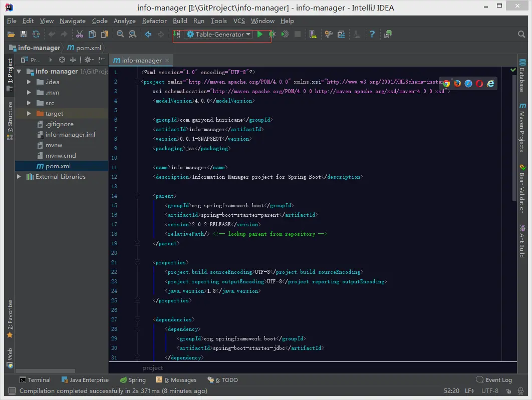Screen dimensions: 532x400
Task: Open the Maven Projects side panel
Action: point(522,128)
